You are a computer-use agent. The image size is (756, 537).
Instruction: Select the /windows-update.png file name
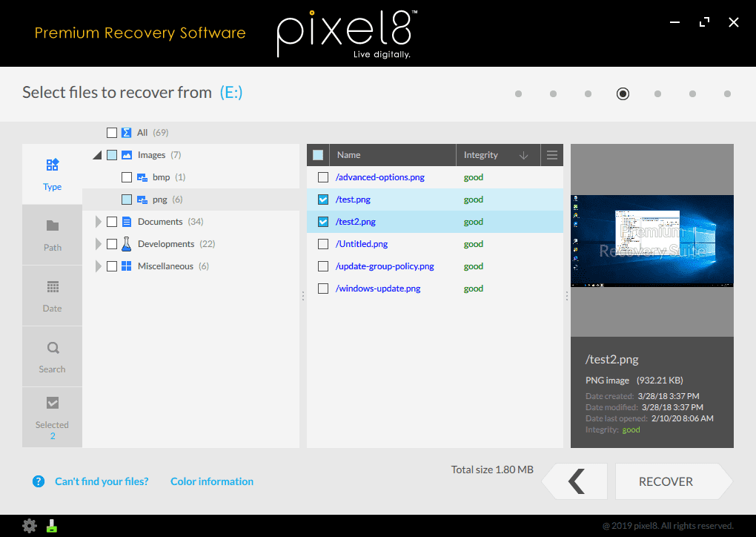point(378,288)
